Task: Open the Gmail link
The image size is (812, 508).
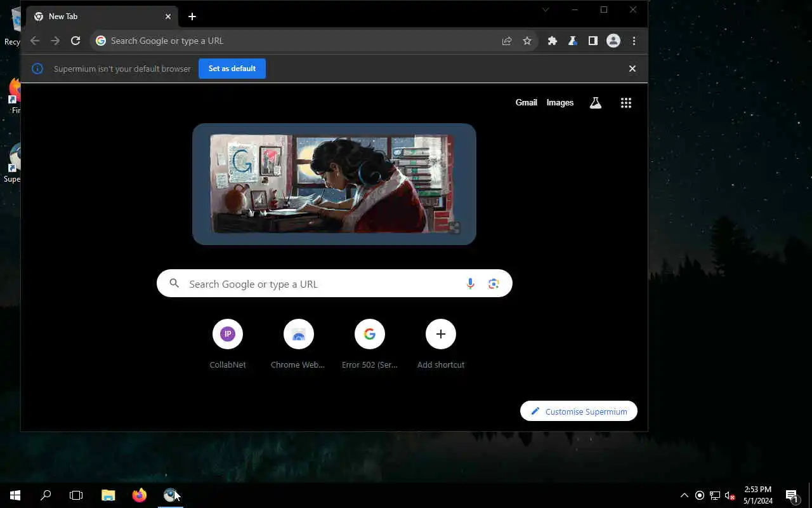Action: [x=527, y=102]
